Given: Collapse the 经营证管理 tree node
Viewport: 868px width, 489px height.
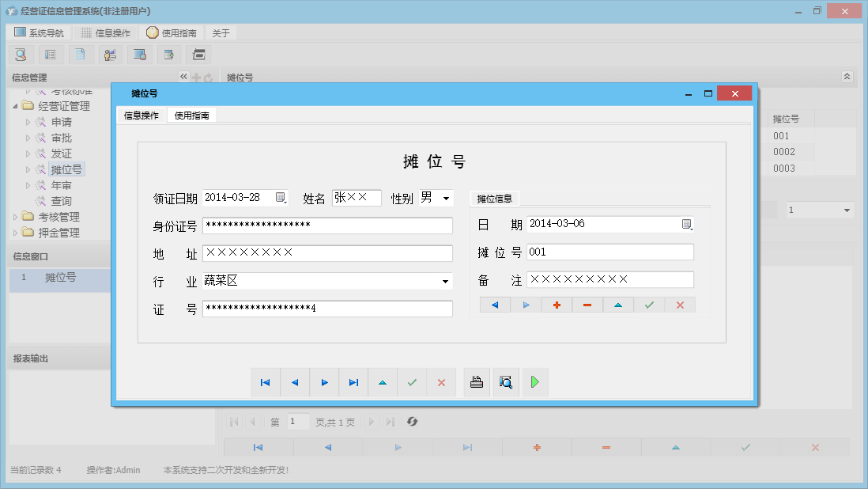Looking at the screenshot, I should 16,106.
